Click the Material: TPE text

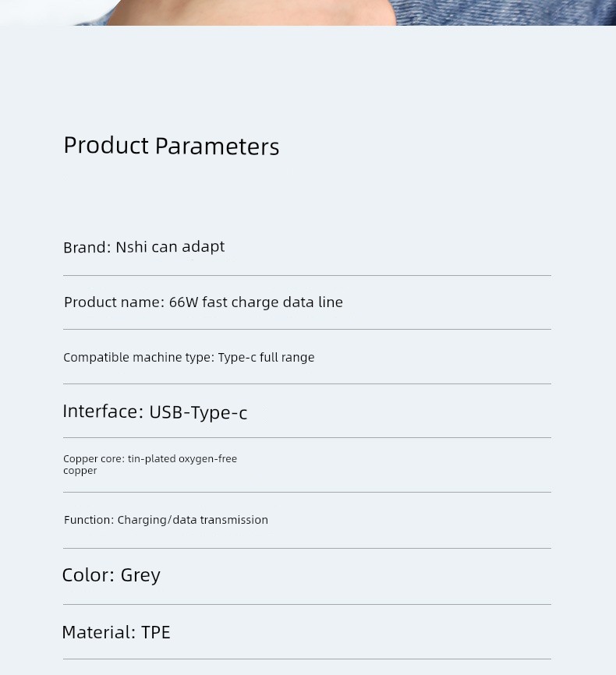115,632
